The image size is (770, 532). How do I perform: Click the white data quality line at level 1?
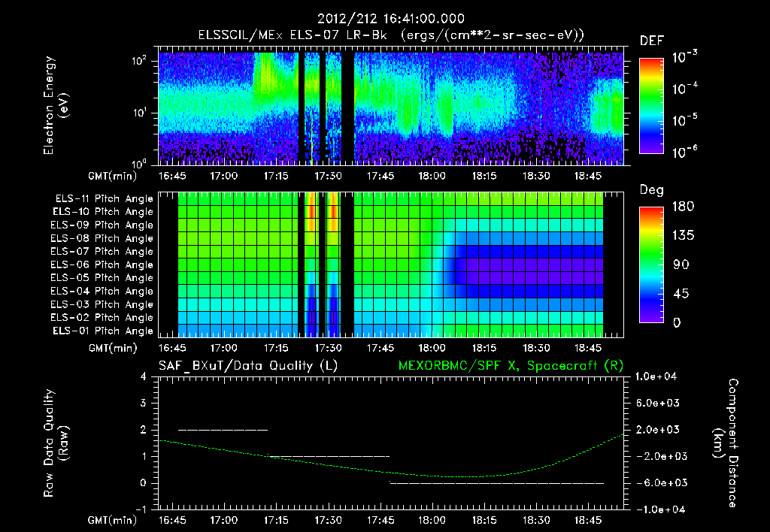329,456
